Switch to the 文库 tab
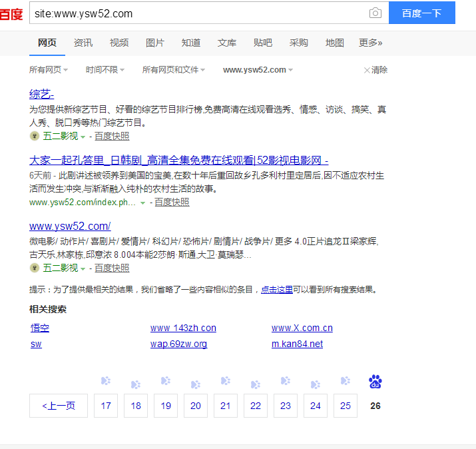 click(x=227, y=43)
